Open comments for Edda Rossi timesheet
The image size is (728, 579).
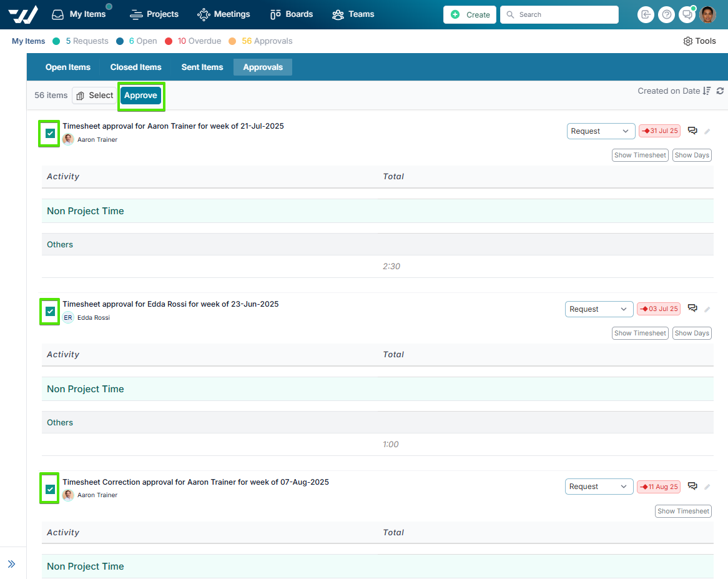[692, 309]
